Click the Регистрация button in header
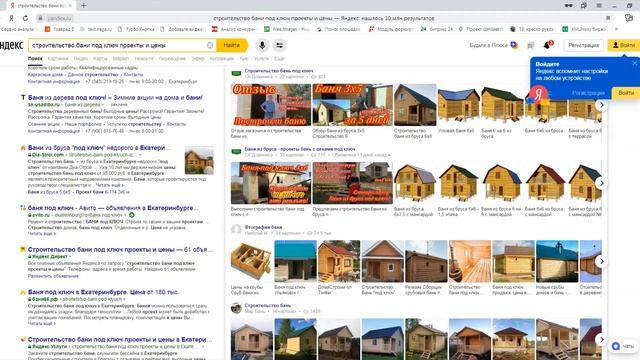The width and height of the screenshot is (640, 360). tap(583, 45)
